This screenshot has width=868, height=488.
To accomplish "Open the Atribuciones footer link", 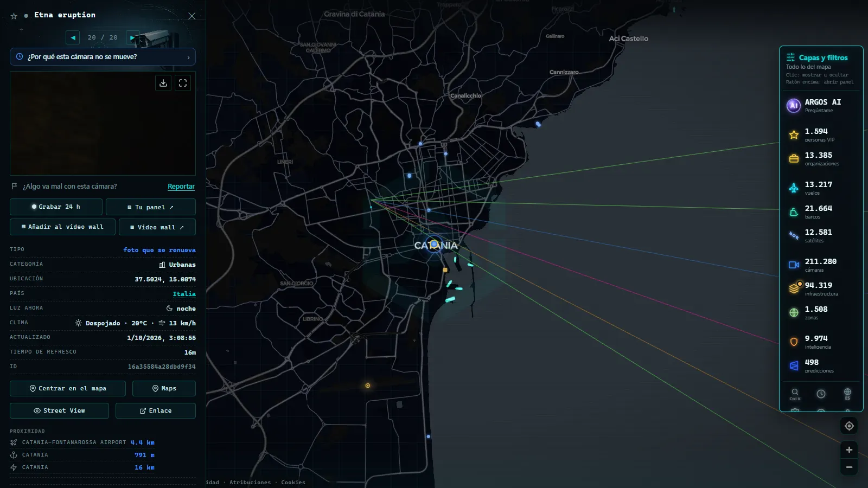I will 250,483.
